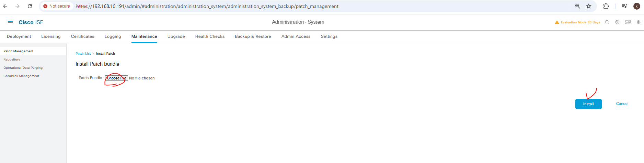
Task: Open the Certificates tab
Action: click(82, 36)
